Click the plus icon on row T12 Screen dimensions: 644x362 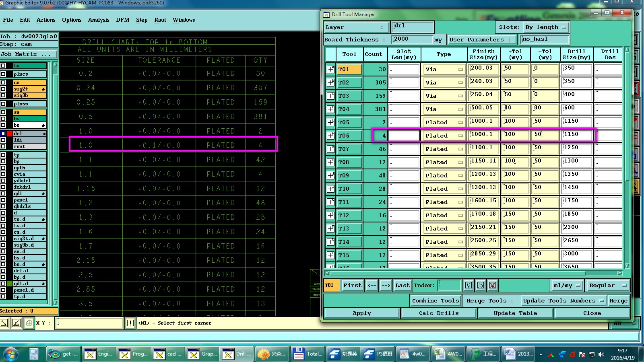click(330, 215)
